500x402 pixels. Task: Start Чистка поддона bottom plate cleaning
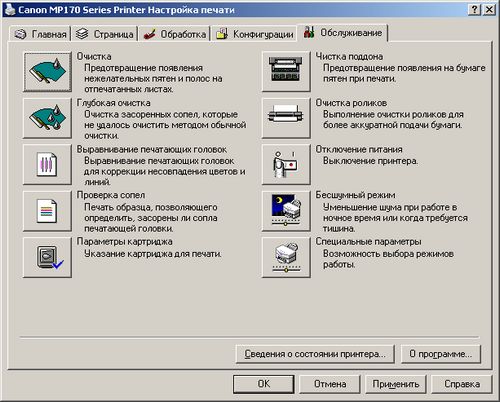coord(286,71)
